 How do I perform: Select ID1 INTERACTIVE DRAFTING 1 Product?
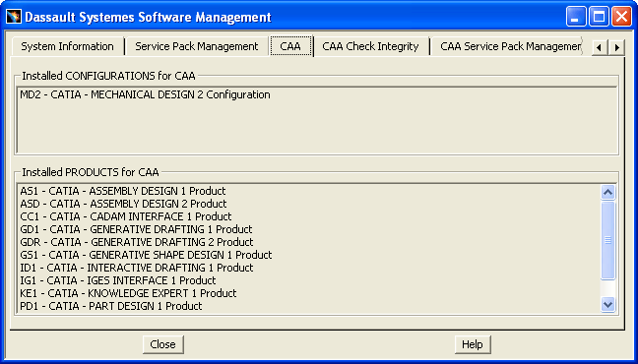[137, 268]
